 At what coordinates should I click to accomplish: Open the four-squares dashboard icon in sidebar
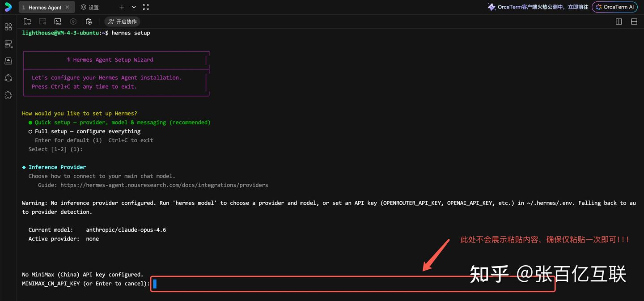tap(8, 27)
